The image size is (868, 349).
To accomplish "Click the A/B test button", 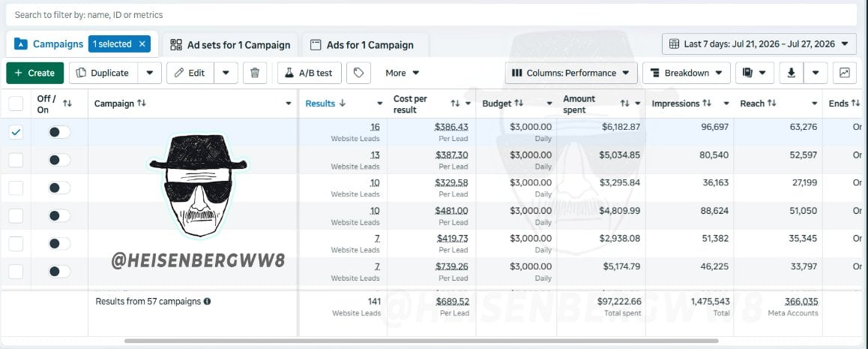I will click(x=310, y=73).
